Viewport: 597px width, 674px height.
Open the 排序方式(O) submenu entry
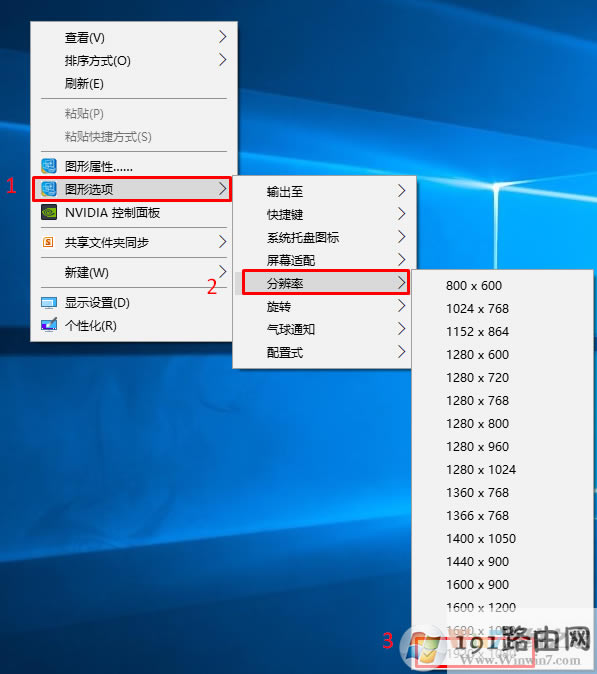pos(134,61)
